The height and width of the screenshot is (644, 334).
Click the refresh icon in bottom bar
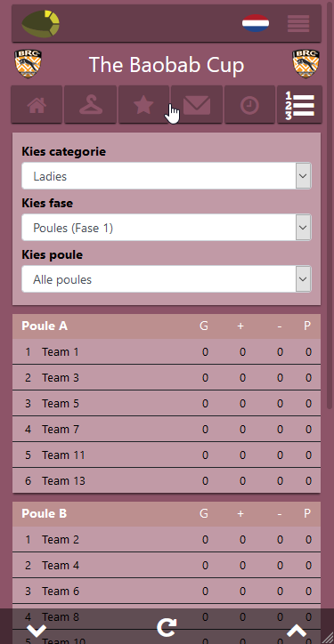167,628
